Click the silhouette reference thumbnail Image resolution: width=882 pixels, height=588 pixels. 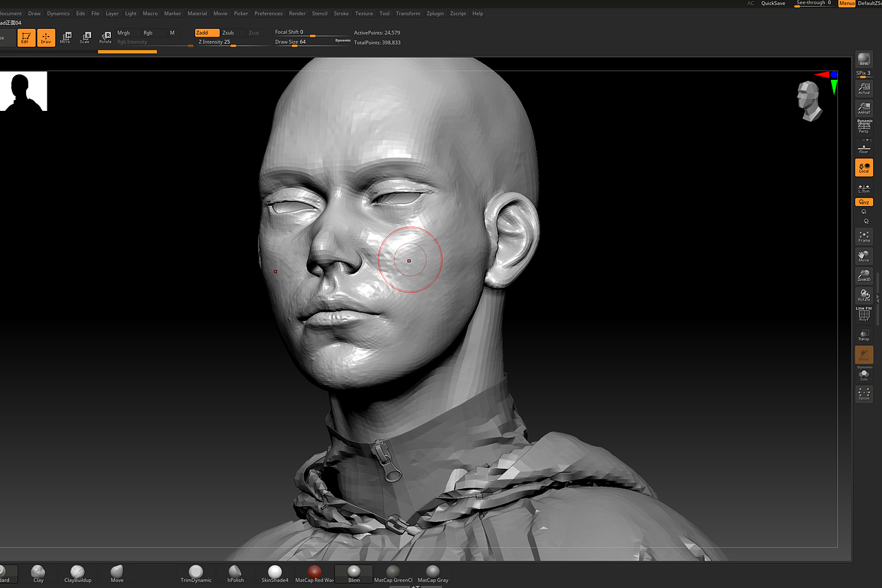pyautogui.click(x=23, y=91)
